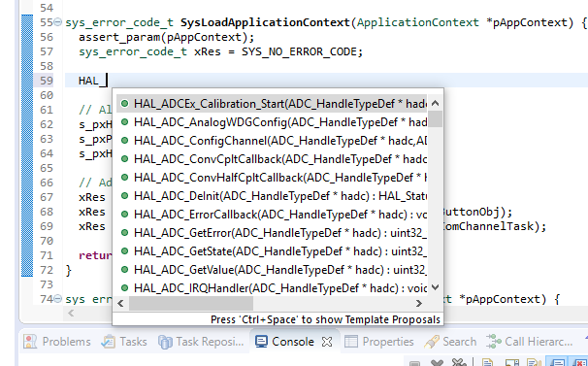Viewport: 588px width, 366px height.
Task: Open the Problems tab
Action: click(57, 342)
